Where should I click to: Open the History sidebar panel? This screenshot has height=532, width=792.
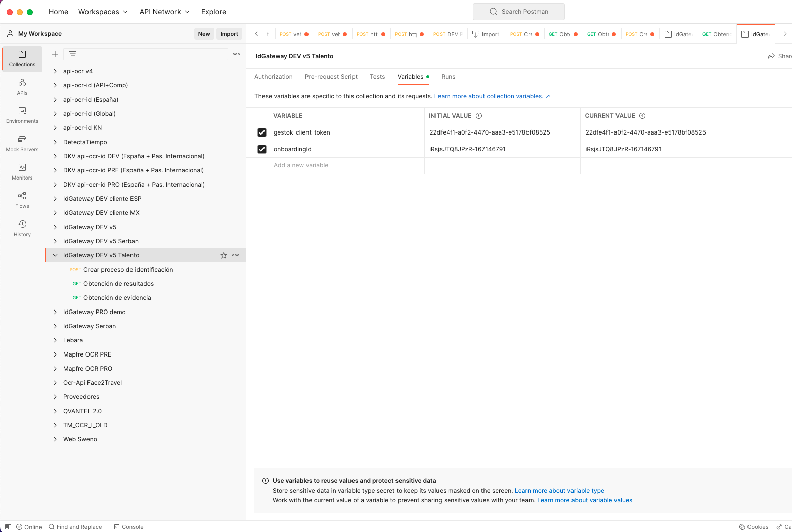pos(22,228)
